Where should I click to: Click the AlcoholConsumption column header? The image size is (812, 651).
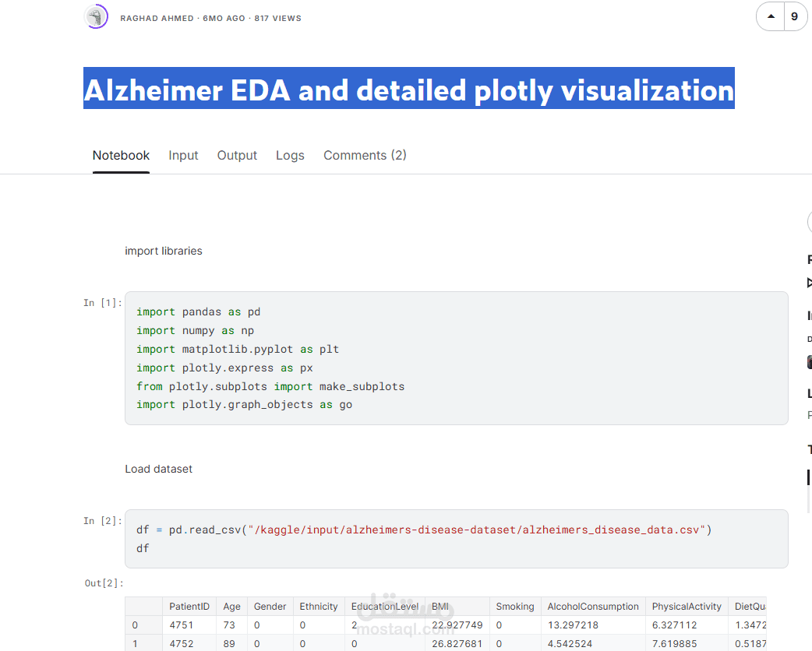tap(593, 607)
